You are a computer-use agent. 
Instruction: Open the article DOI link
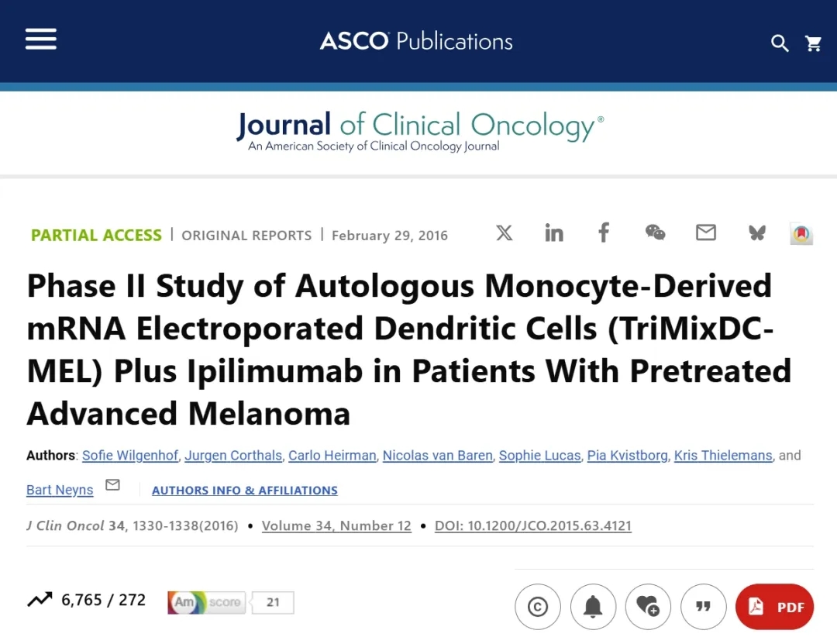[x=532, y=525]
